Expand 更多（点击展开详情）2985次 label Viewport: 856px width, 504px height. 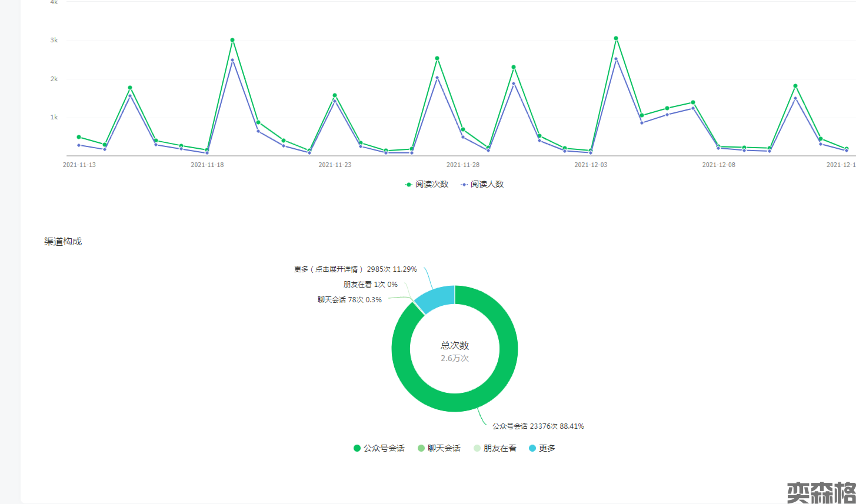(x=355, y=269)
